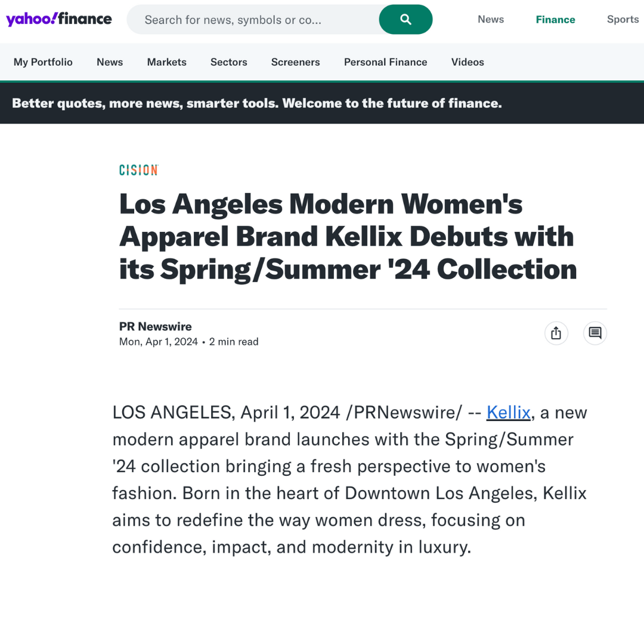Click the top News link
Viewport: 644px width, 644px height.
(491, 20)
